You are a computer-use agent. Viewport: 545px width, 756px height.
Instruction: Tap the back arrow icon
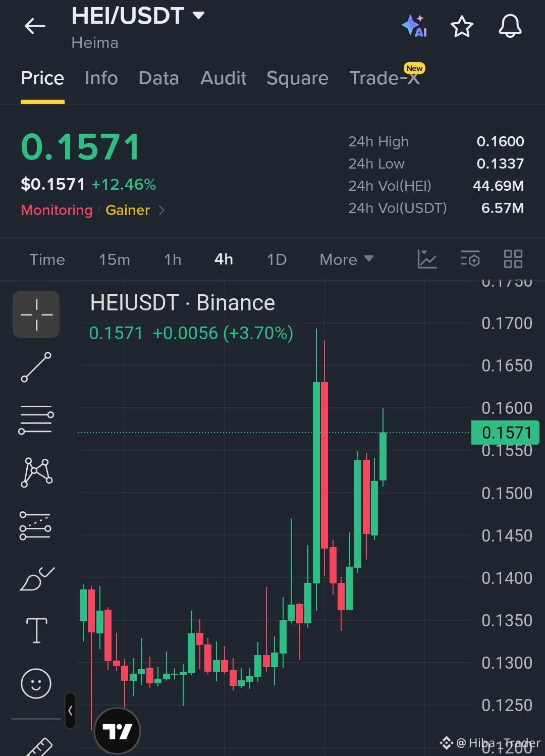[x=35, y=26]
